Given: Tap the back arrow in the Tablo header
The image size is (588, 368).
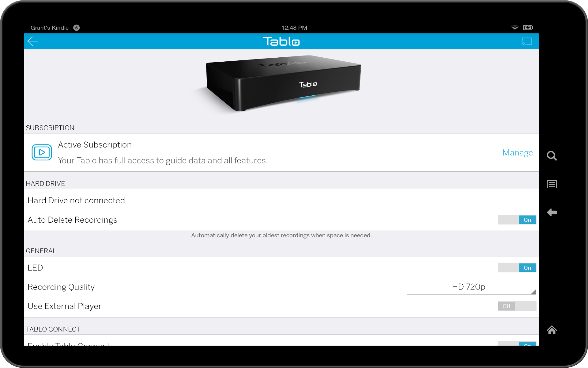Looking at the screenshot, I should [x=32, y=41].
